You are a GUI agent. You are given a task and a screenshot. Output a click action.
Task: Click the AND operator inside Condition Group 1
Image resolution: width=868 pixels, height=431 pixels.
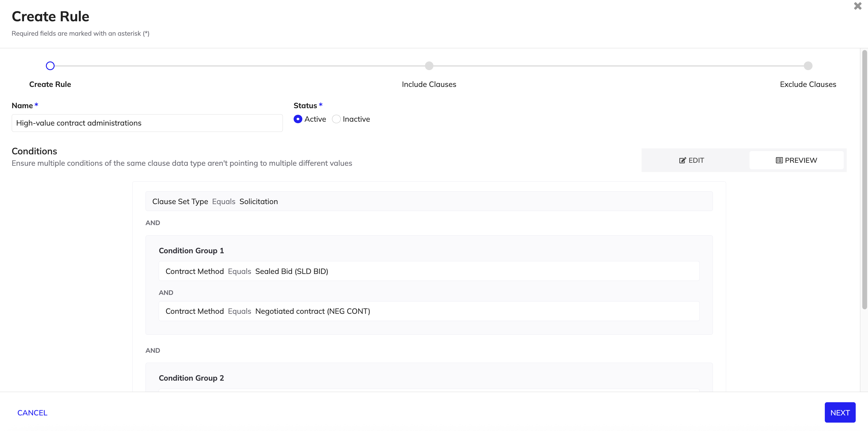[166, 293]
